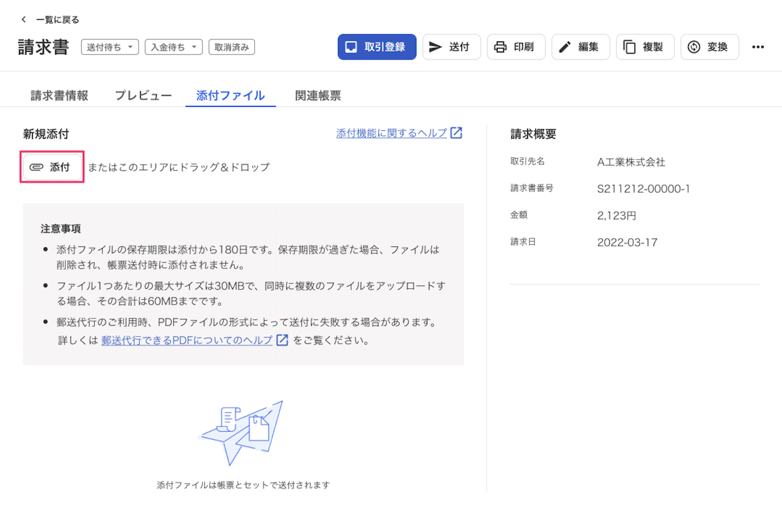Click the drag-and-drop text area
Image resolution: width=782 pixels, height=532 pixels.
(179, 167)
